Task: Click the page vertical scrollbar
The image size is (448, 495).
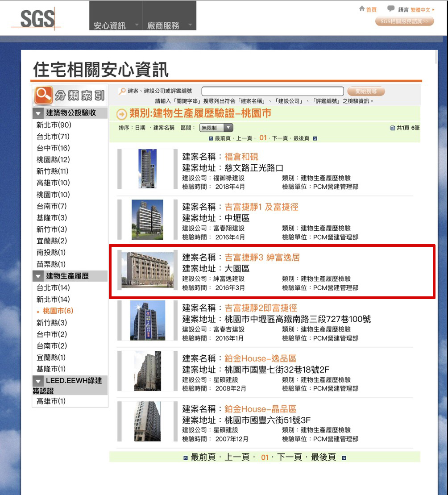Action: click(436, 57)
